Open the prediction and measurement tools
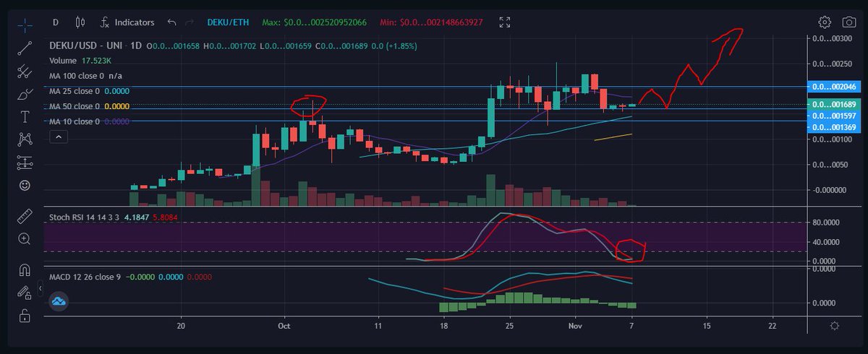Viewport: 868px width, 354px height. tap(25, 163)
